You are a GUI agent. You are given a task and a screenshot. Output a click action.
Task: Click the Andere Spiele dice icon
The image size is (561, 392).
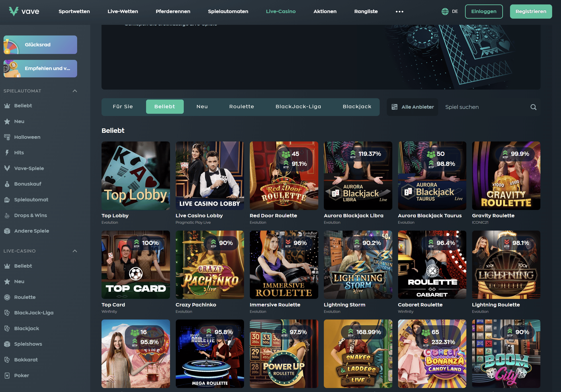pyautogui.click(x=7, y=231)
